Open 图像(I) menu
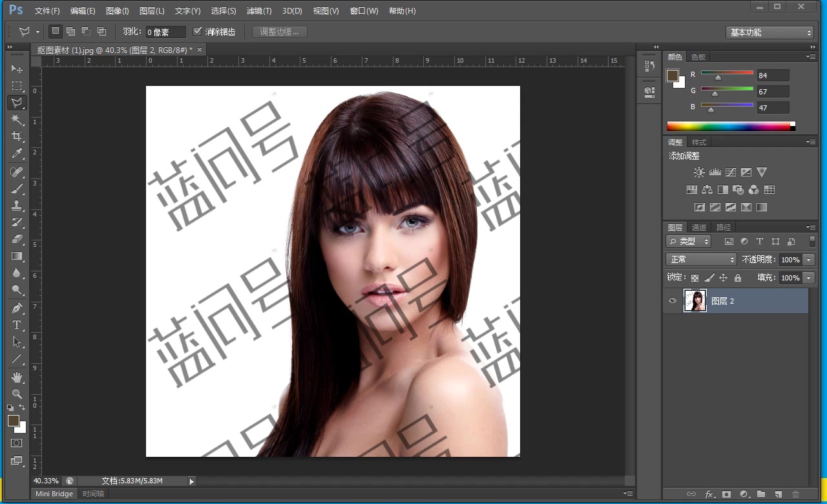The image size is (827, 504). [117, 11]
